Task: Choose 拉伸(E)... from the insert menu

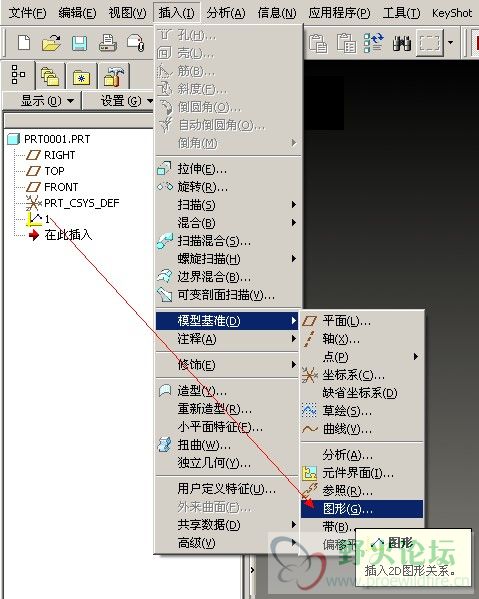Action: pos(228,169)
